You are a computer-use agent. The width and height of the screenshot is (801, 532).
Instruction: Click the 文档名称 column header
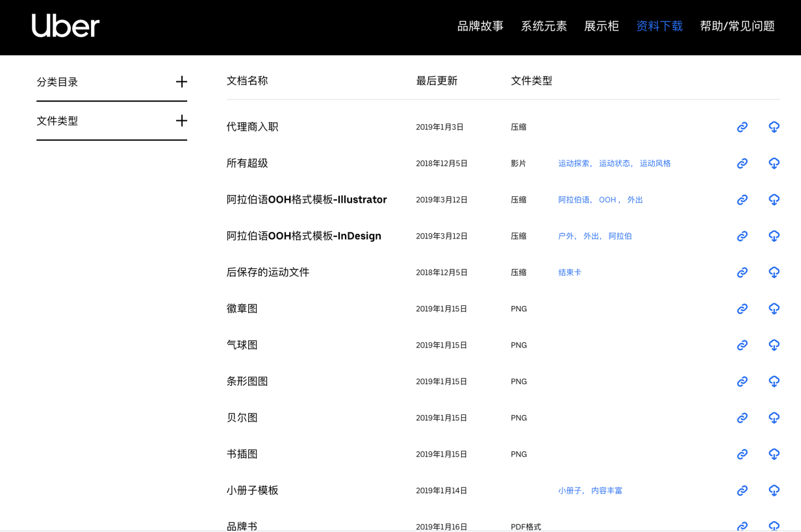click(247, 81)
